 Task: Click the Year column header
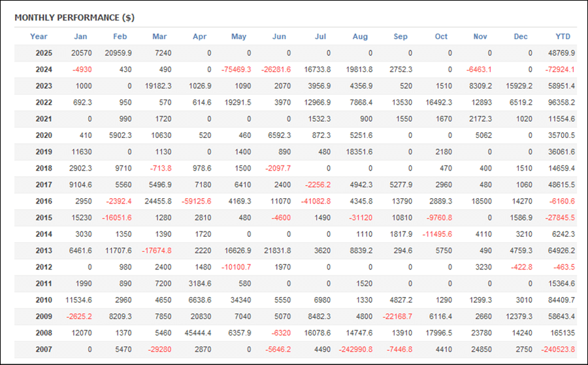click(x=39, y=37)
